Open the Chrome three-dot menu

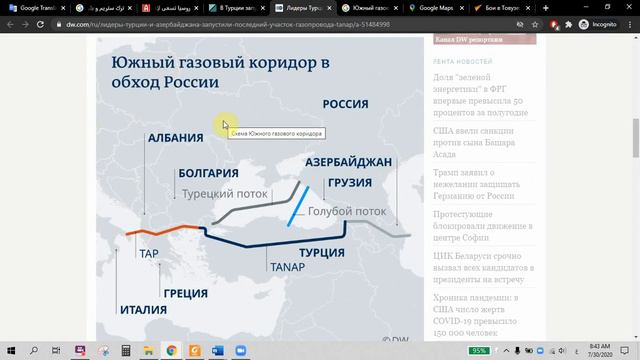630,24
